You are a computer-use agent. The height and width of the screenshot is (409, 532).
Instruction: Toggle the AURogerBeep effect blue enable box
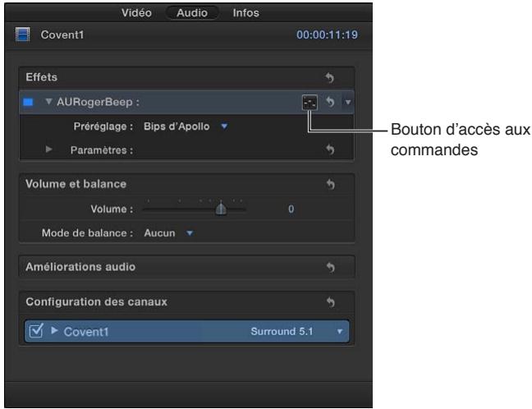28,102
